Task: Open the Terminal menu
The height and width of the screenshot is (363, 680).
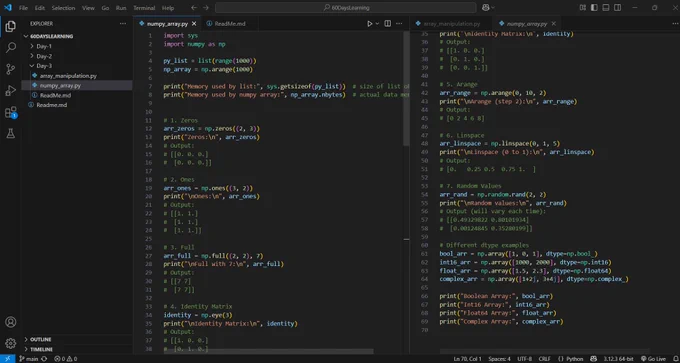Action: click(x=144, y=8)
